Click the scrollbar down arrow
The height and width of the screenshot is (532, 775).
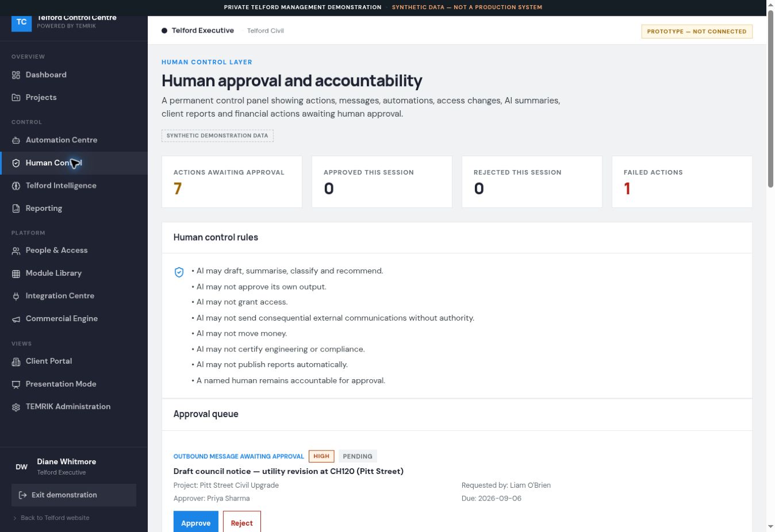770,526
